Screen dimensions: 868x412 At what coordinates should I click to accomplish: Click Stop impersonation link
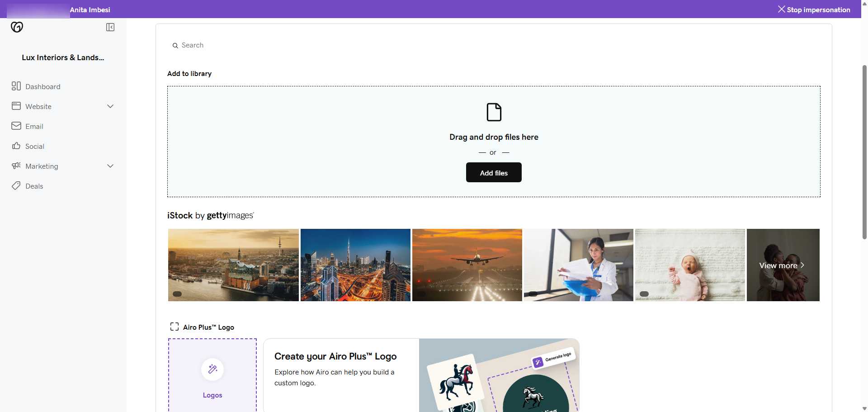pos(814,9)
